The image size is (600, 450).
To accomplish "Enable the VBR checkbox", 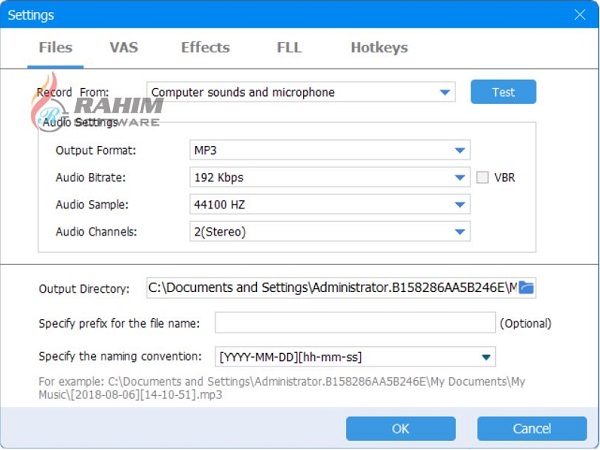I will pos(482,177).
